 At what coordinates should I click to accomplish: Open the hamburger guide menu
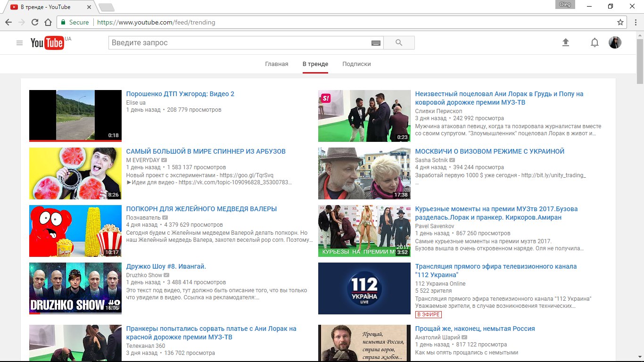pos(19,43)
